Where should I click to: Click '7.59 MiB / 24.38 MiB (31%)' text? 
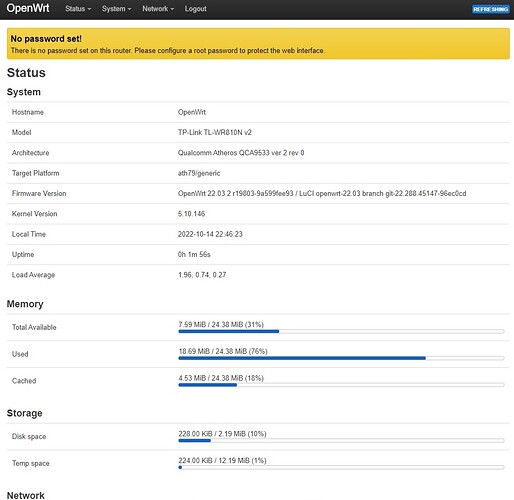click(x=221, y=324)
